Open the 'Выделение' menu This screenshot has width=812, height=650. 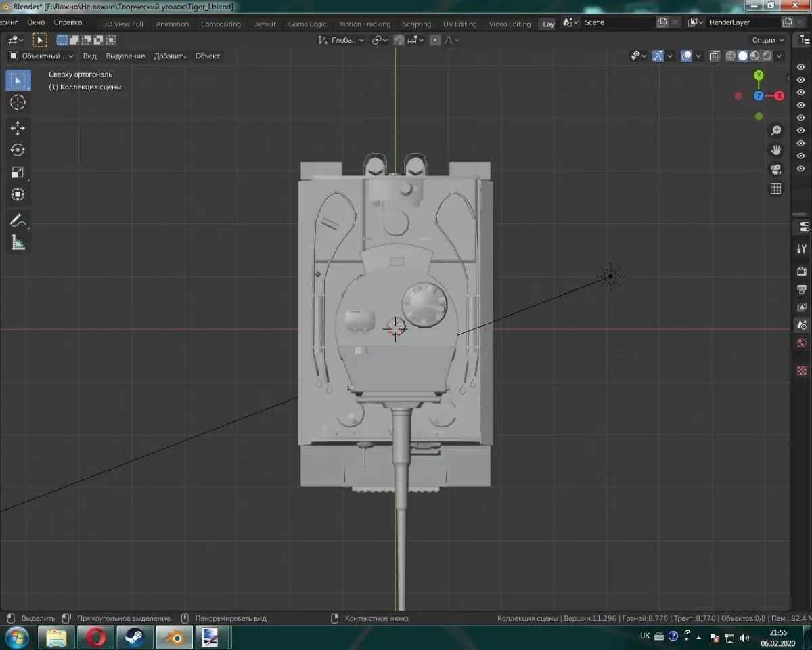click(125, 56)
